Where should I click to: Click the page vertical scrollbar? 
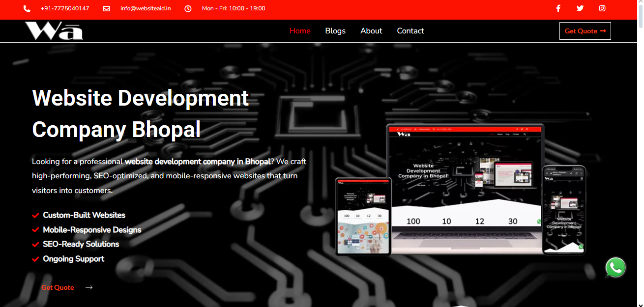pyautogui.click(x=640, y=147)
